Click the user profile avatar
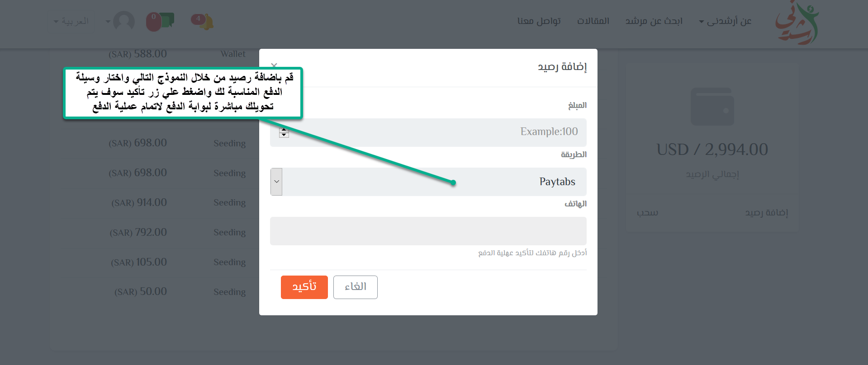868x365 pixels. click(123, 21)
